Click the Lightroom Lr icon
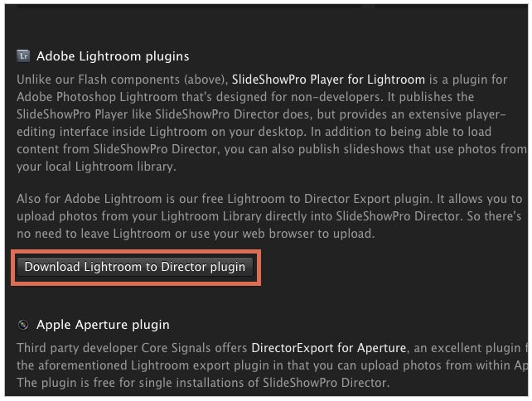 click(x=23, y=56)
